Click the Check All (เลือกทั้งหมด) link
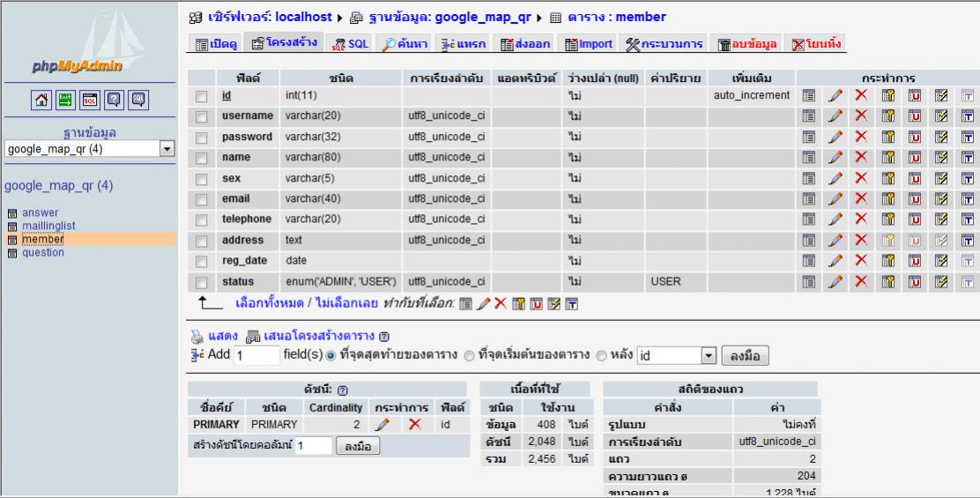Image resolution: width=980 pixels, height=498 pixels. pos(270,303)
